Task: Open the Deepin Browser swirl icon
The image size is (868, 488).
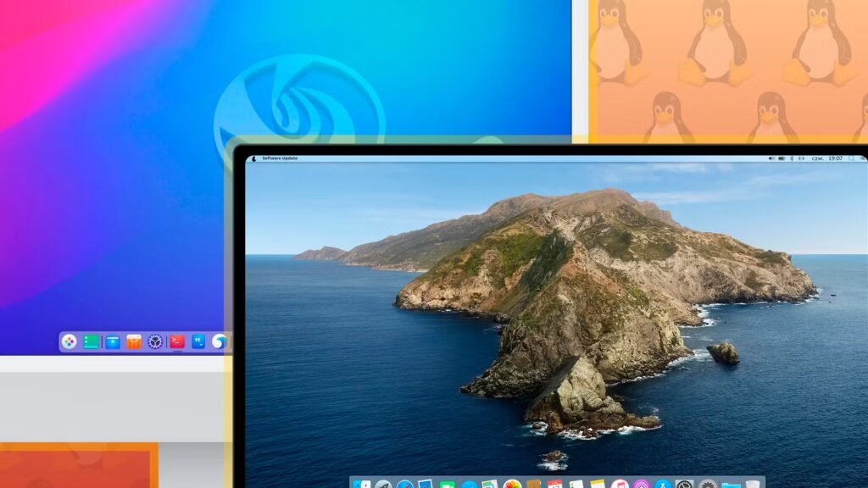Action: pyautogui.click(x=218, y=342)
